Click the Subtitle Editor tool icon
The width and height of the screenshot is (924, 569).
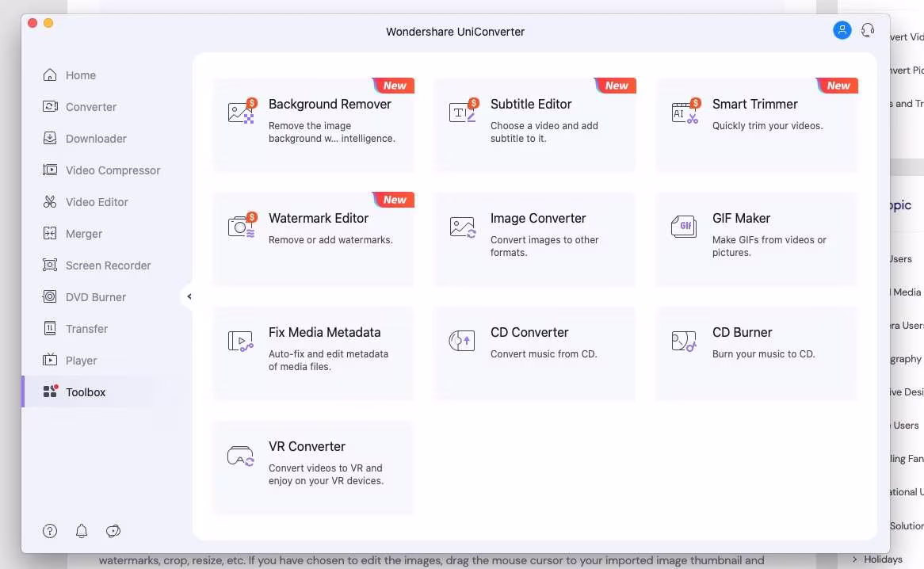tap(464, 111)
